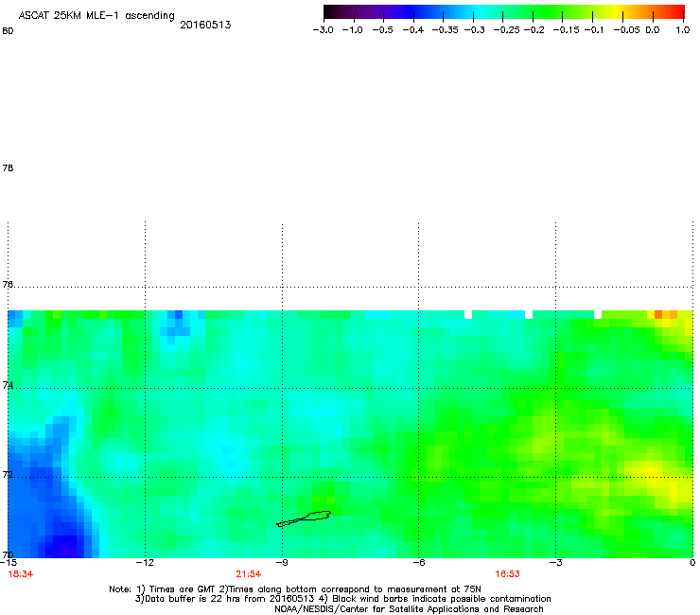Pick the red end of the color bar
This screenshot has width=700, height=615.
[676, 11]
